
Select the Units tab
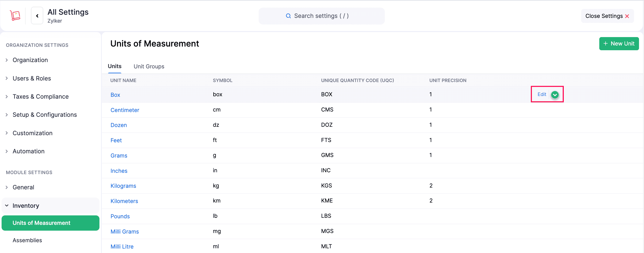pyautogui.click(x=114, y=66)
